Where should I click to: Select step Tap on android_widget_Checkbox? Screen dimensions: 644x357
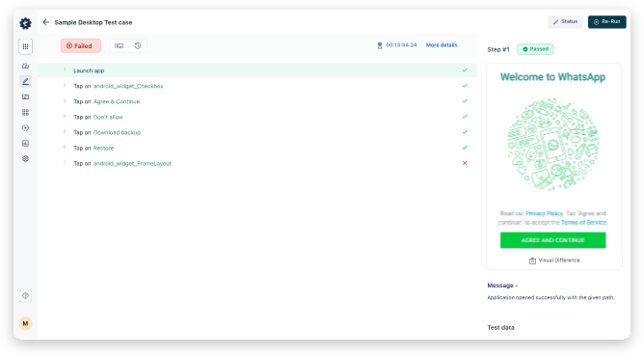coord(257,86)
